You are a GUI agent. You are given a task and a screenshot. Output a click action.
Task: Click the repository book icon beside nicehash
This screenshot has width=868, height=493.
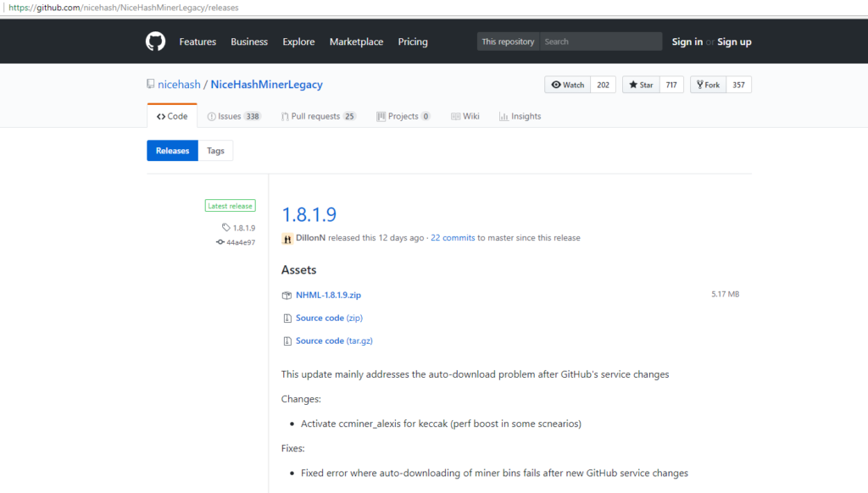[151, 84]
